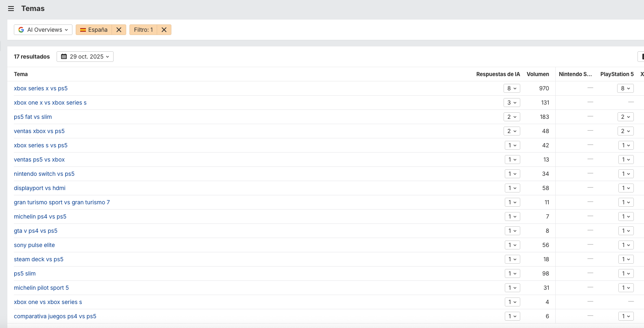
Task: Click the España filter chip
Action: pyautogui.click(x=94, y=30)
